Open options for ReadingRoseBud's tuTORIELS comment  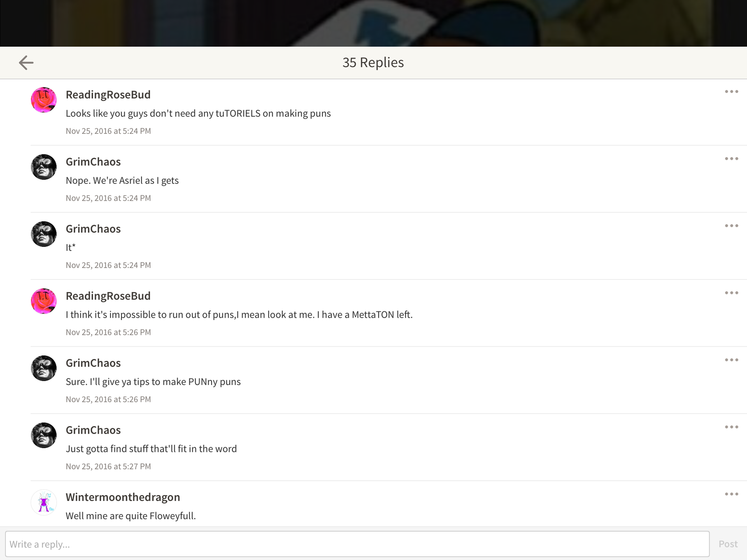[x=731, y=92]
